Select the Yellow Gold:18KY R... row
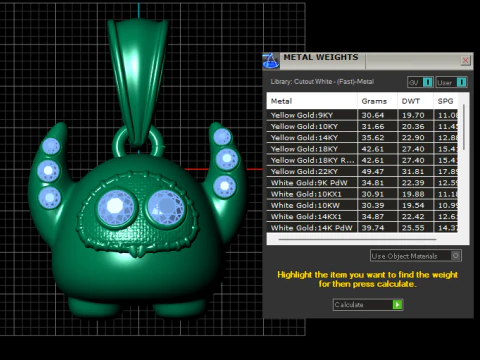 pos(362,160)
